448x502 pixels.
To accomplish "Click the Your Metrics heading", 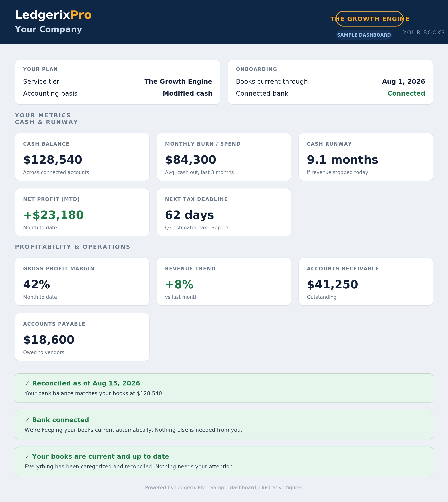I will 43,116.
